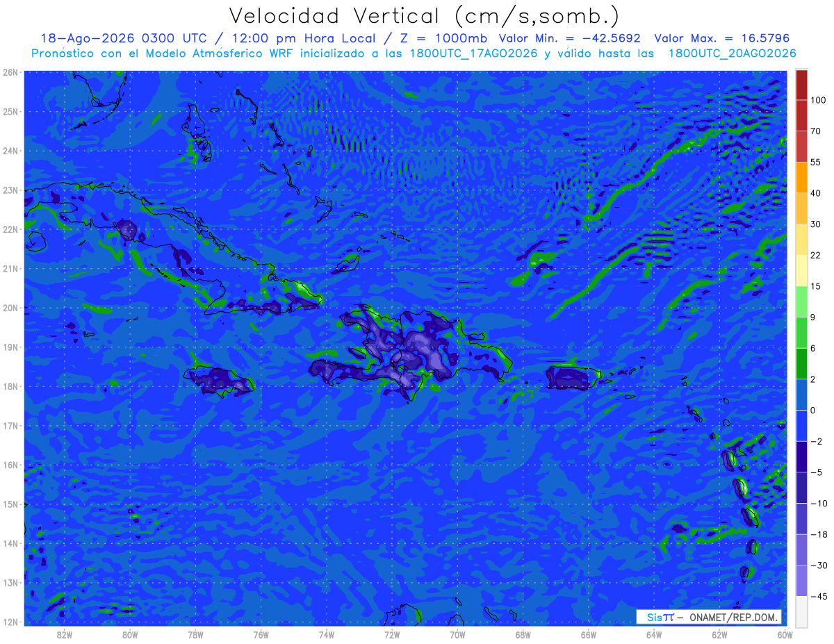
Task: Click the "80W" longitude label
Action: [x=130, y=634]
